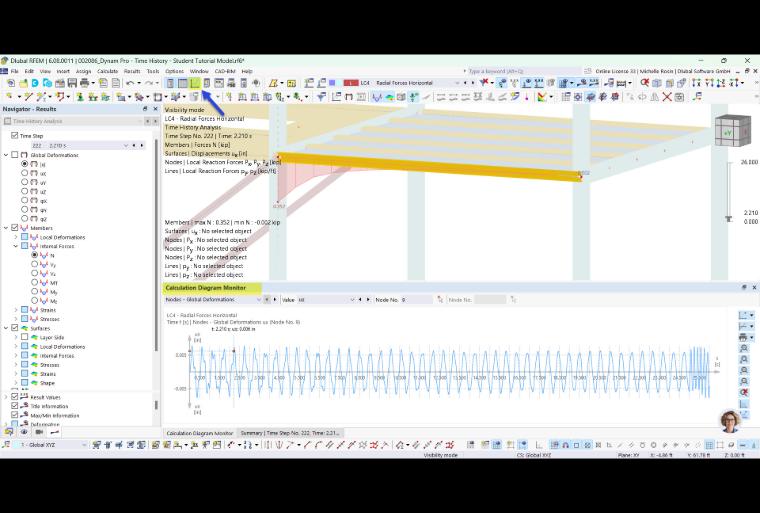760x513 pixels.
Task: Click the funnel filter icon in second toolbar row
Action: [320, 97]
